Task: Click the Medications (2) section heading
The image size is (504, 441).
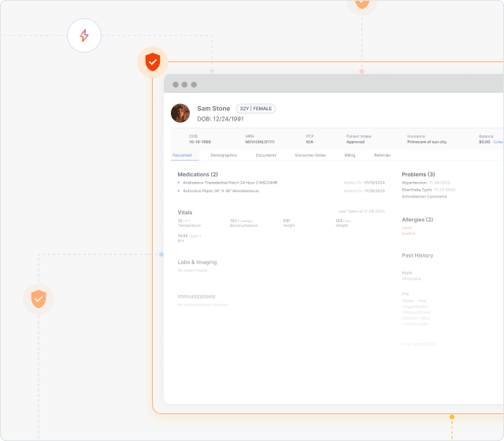Action: click(198, 174)
